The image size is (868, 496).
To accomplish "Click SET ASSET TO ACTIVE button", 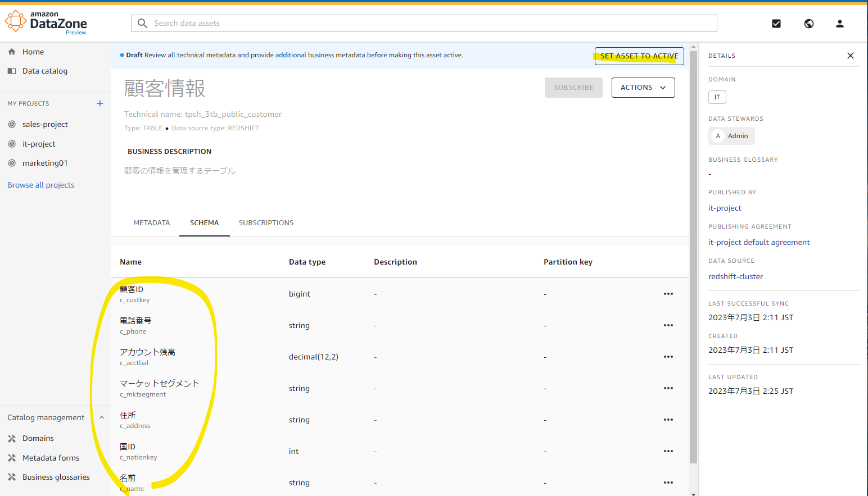I will click(x=639, y=56).
